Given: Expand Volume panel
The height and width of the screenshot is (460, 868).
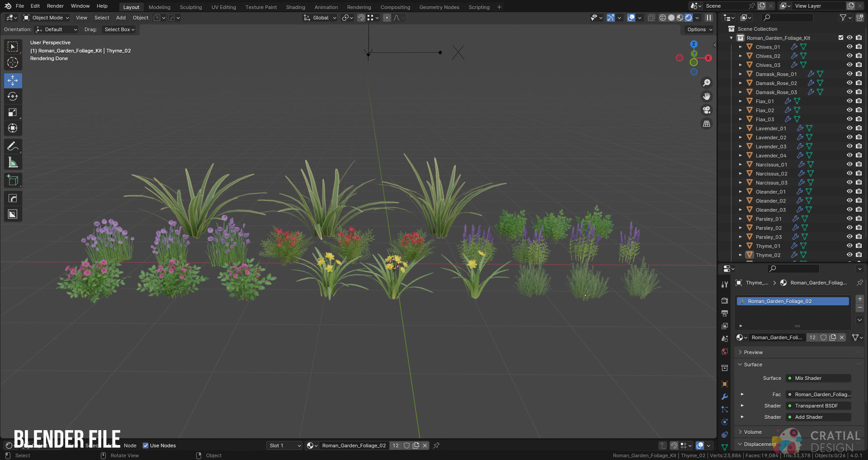Looking at the screenshot, I should point(753,432).
